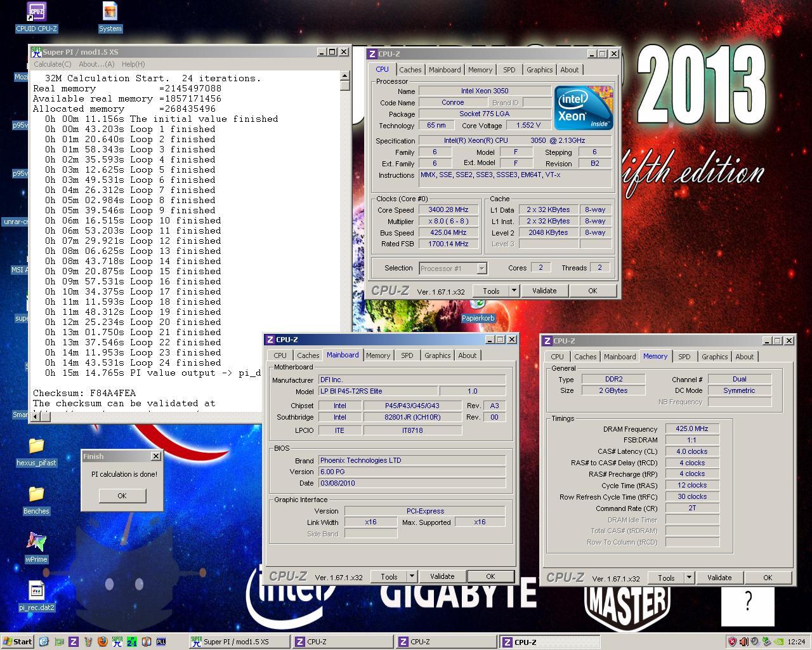
Task: Open About tab in top CPU-Z window
Action: [x=569, y=70]
